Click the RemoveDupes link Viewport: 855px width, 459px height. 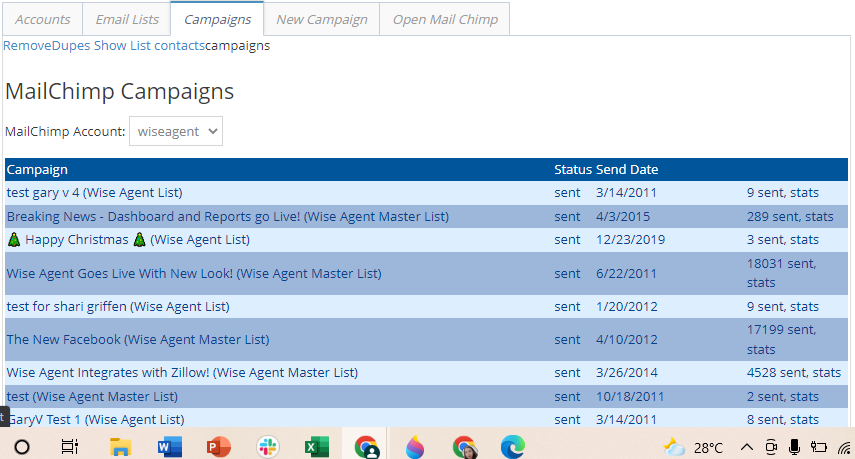(x=47, y=46)
